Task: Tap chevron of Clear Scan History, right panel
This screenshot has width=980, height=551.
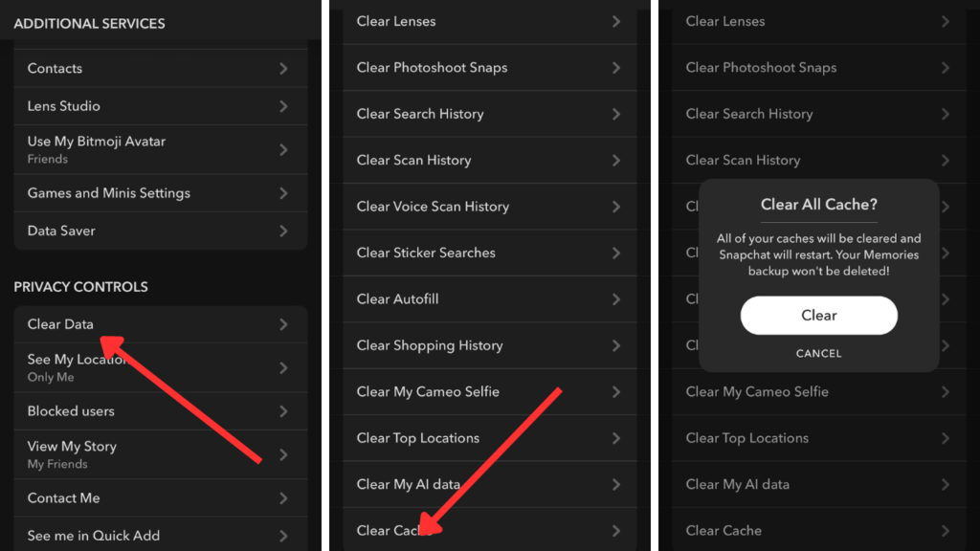Action: coord(946,160)
